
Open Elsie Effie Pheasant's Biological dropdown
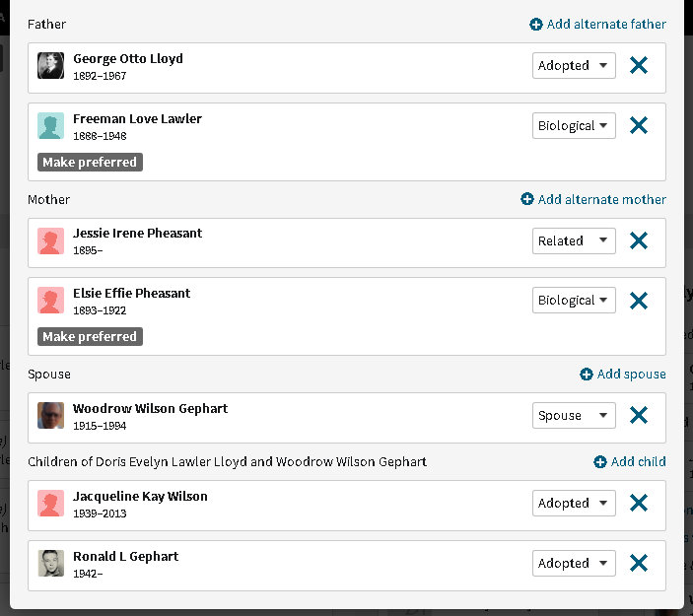[x=574, y=301]
